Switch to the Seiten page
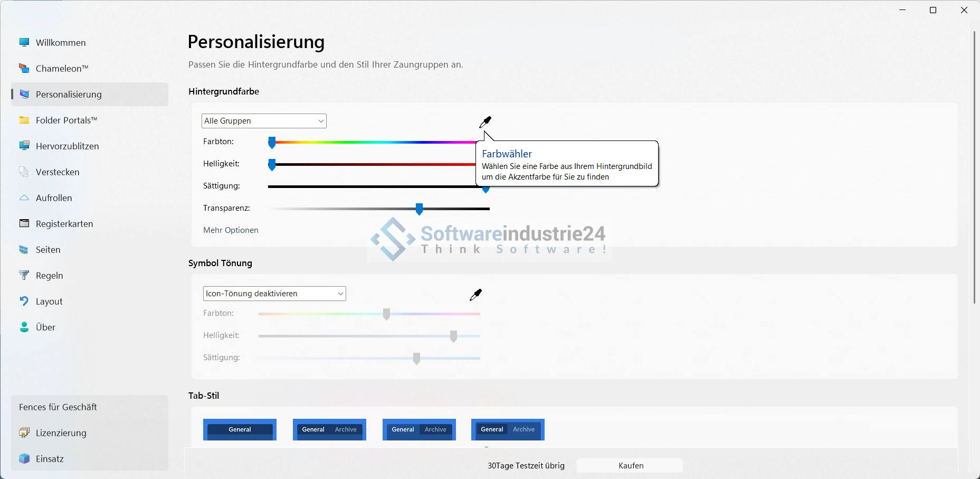Viewport: 980px width, 479px height. click(x=48, y=250)
